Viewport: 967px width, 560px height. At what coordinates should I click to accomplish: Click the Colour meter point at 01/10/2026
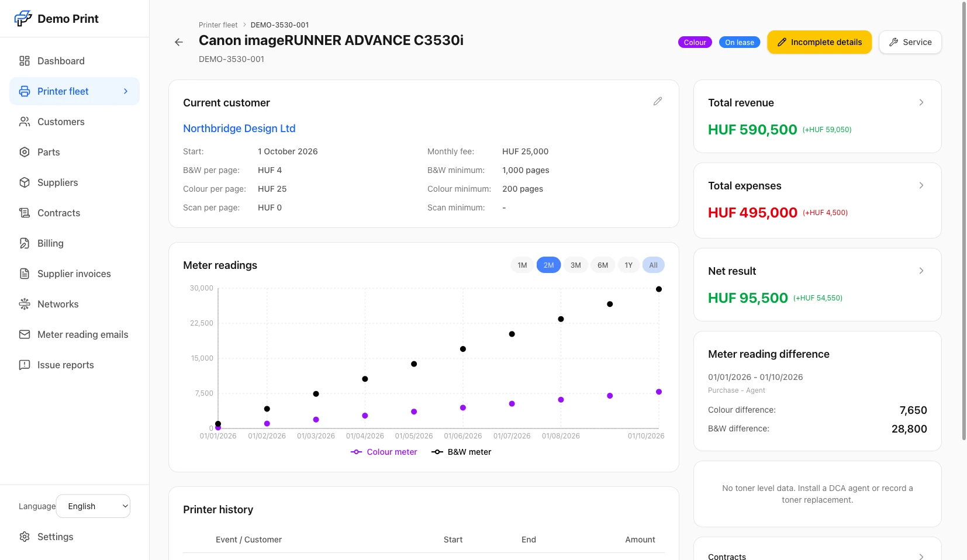click(x=659, y=392)
